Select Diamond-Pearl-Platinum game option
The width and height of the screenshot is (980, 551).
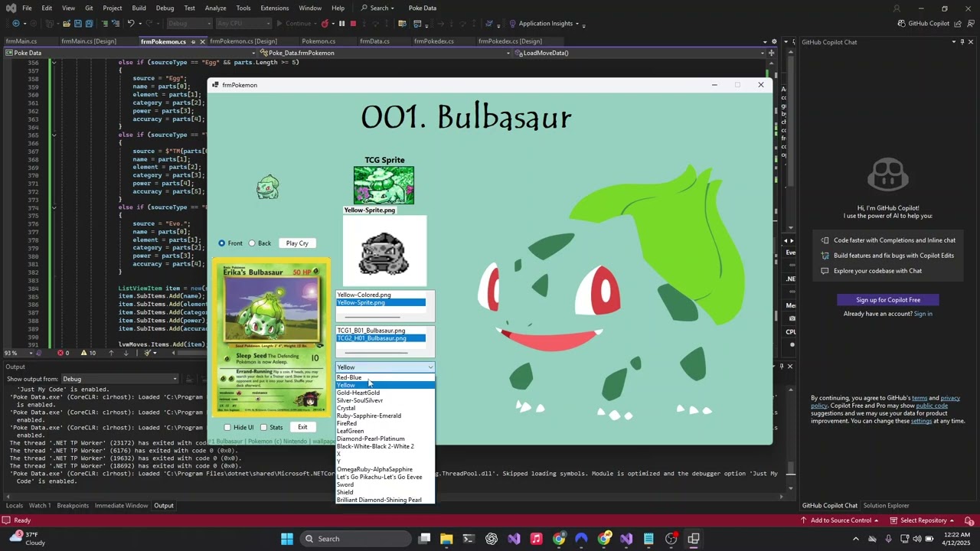click(385, 439)
